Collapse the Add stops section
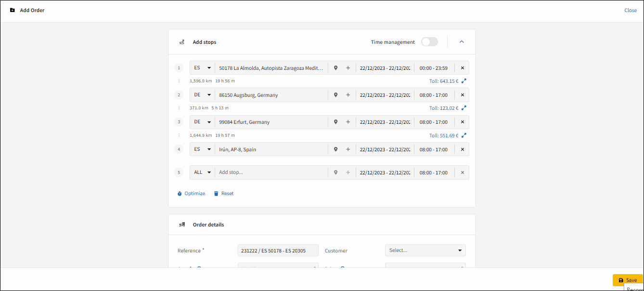The width and height of the screenshot is (644, 291). 462,42
